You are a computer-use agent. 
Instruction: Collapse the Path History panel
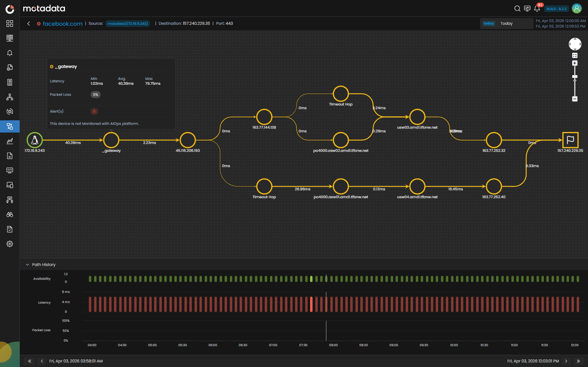(28, 264)
